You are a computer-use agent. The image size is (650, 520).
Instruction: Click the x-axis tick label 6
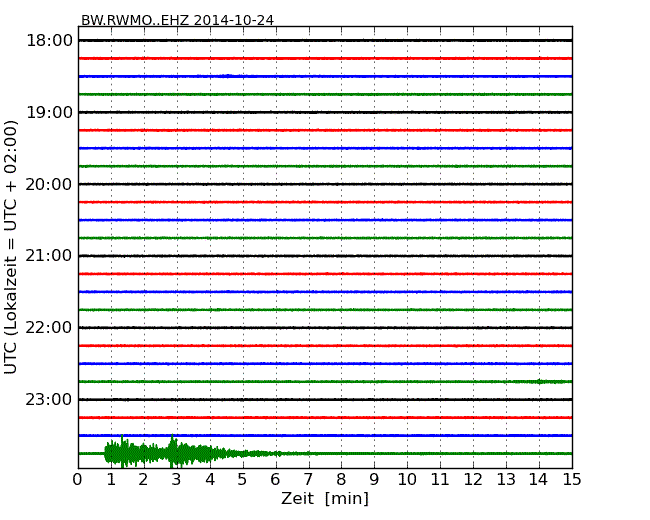coord(276,480)
